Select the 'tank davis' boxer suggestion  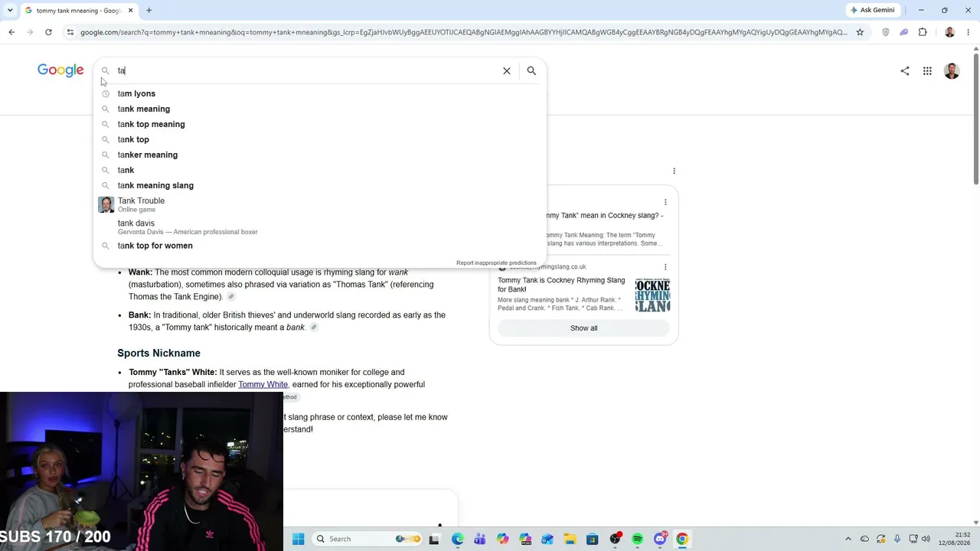point(320,227)
